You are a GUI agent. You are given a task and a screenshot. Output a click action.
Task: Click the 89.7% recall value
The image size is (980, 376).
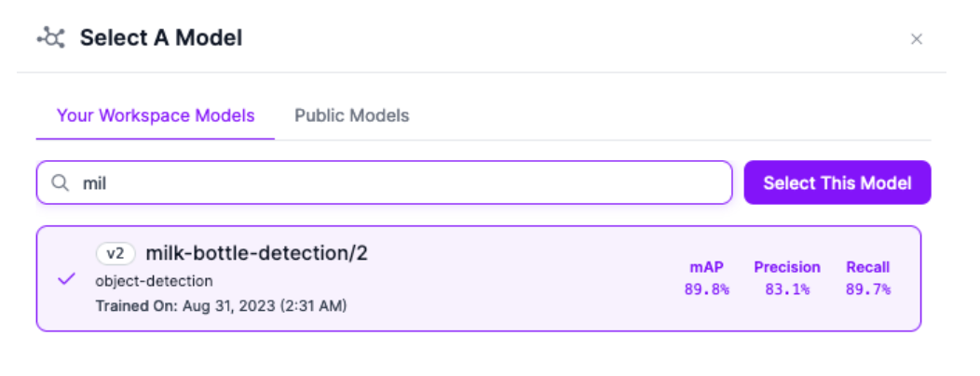coord(868,289)
